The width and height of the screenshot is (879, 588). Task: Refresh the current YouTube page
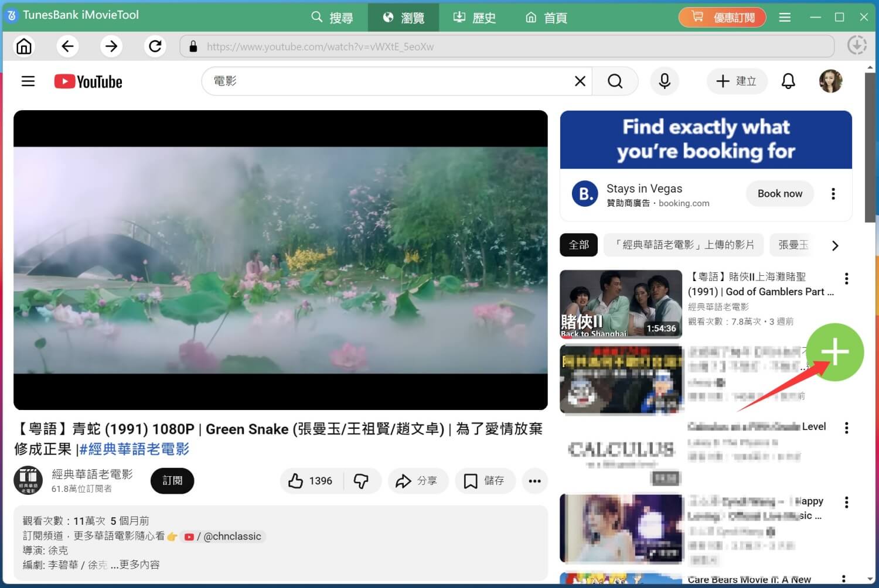[155, 46]
